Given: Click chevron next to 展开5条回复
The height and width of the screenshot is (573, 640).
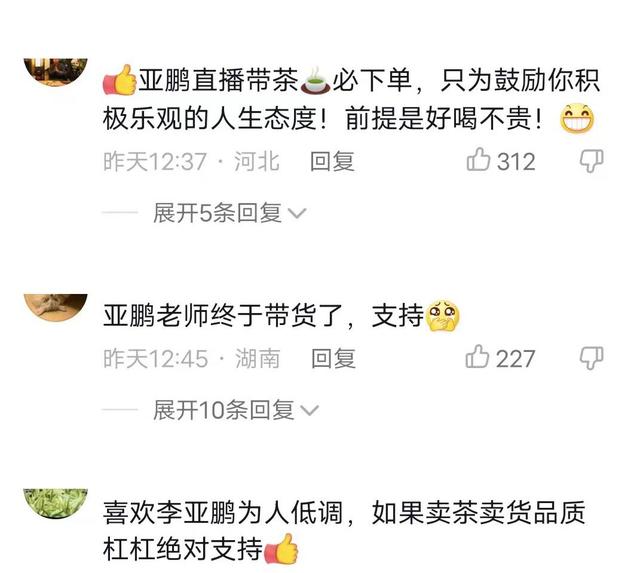Looking at the screenshot, I should pyautogui.click(x=297, y=214).
